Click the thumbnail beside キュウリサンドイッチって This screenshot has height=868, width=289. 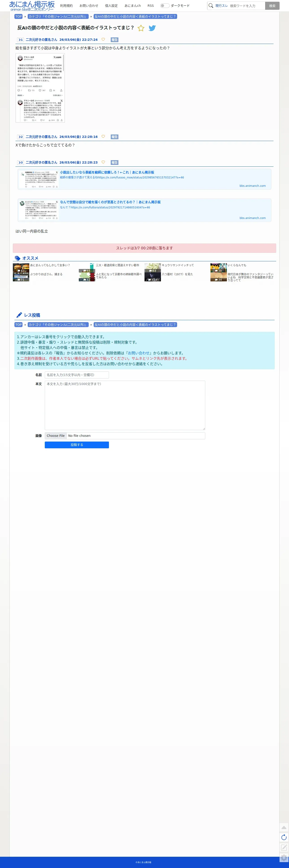(x=153, y=268)
